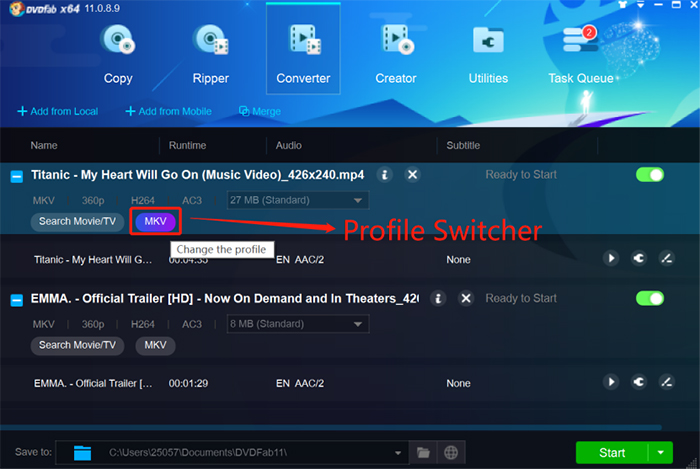Click the blue folder icon in Save to
Image resolution: width=700 pixels, height=469 pixels.
pos(82,452)
